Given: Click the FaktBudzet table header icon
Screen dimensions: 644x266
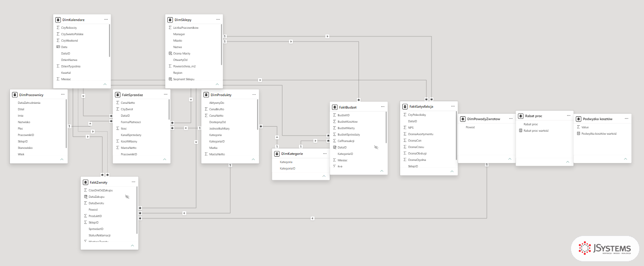Looking at the screenshot, I should click(335, 107).
